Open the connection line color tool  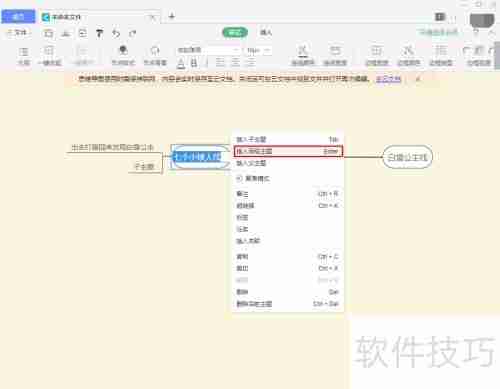tap(303, 56)
